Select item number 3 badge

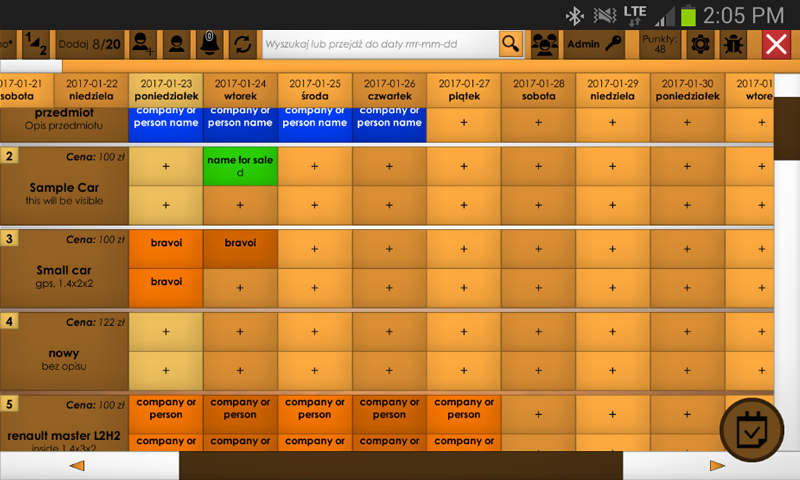click(x=9, y=238)
